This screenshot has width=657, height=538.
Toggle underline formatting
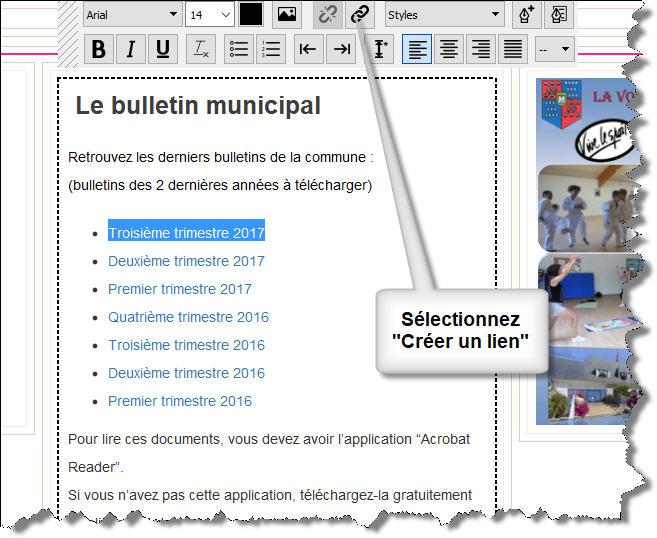(x=163, y=49)
